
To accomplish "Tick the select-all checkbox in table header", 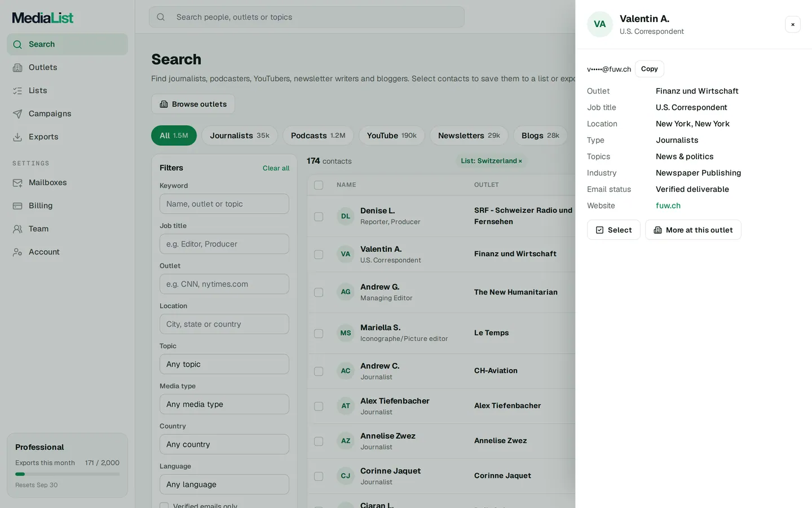I will pos(319,185).
